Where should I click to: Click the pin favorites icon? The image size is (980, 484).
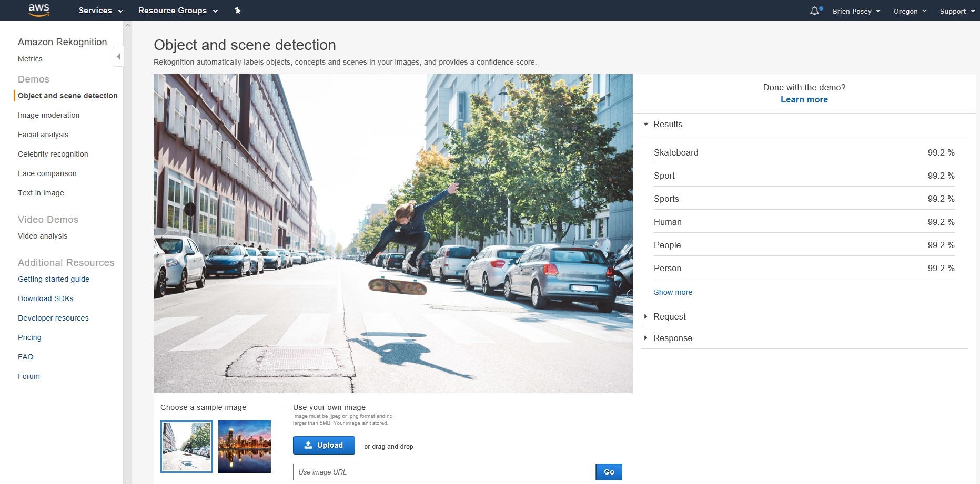[237, 10]
